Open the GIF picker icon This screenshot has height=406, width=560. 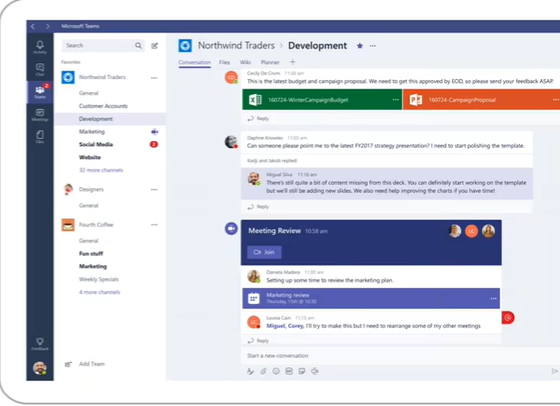pos(289,371)
